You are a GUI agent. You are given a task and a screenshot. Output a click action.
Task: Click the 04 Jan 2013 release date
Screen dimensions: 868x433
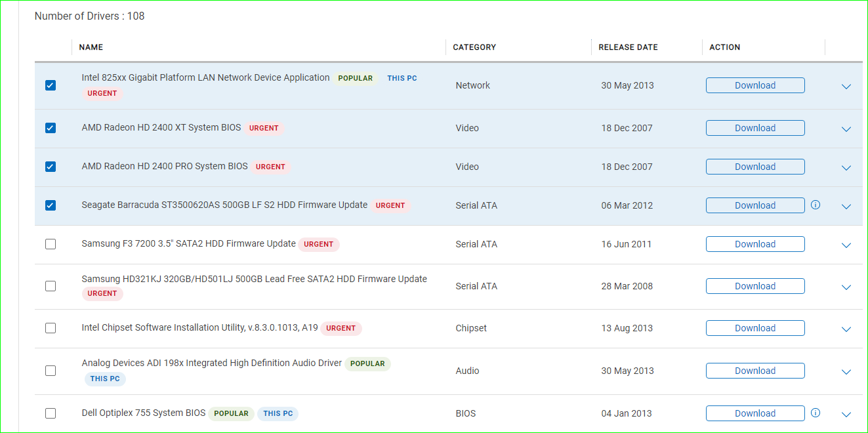tap(627, 413)
